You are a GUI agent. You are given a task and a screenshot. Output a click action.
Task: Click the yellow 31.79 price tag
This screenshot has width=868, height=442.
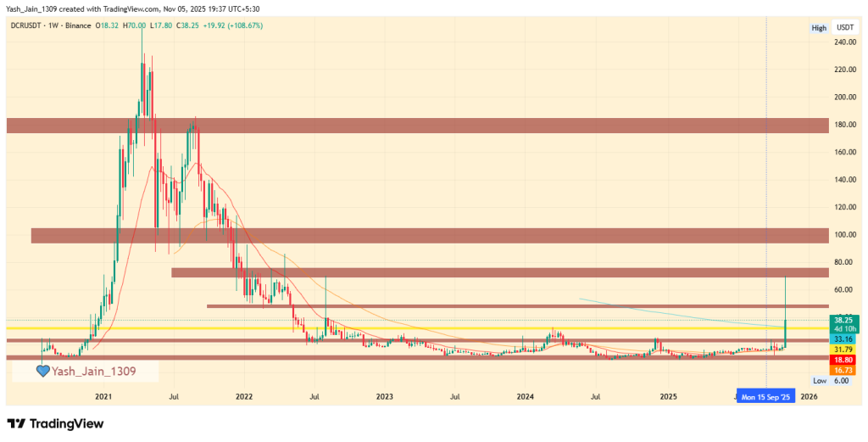pyautogui.click(x=843, y=349)
